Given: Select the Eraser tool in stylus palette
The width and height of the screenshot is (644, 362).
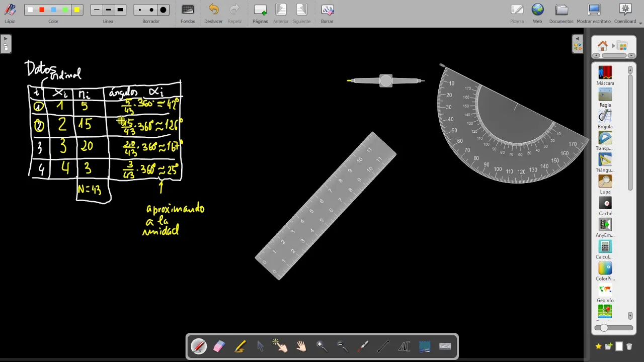Looking at the screenshot, I should pos(219,346).
